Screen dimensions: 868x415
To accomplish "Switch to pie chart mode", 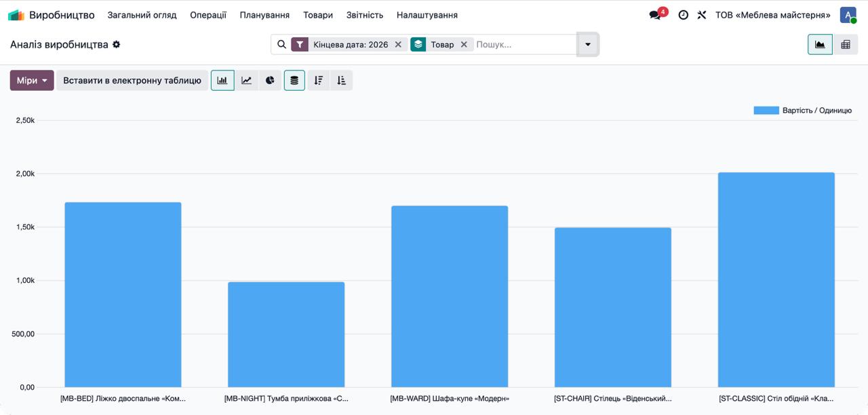I will click(x=270, y=80).
